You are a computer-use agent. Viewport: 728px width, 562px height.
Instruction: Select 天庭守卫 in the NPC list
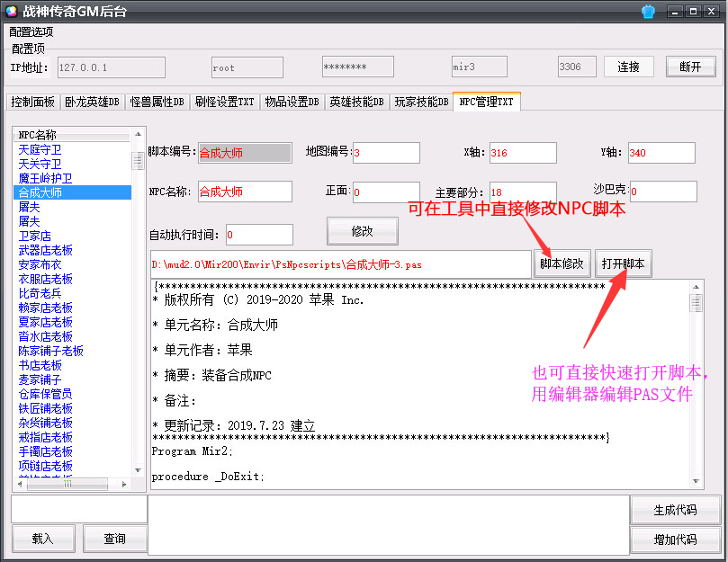(40, 149)
